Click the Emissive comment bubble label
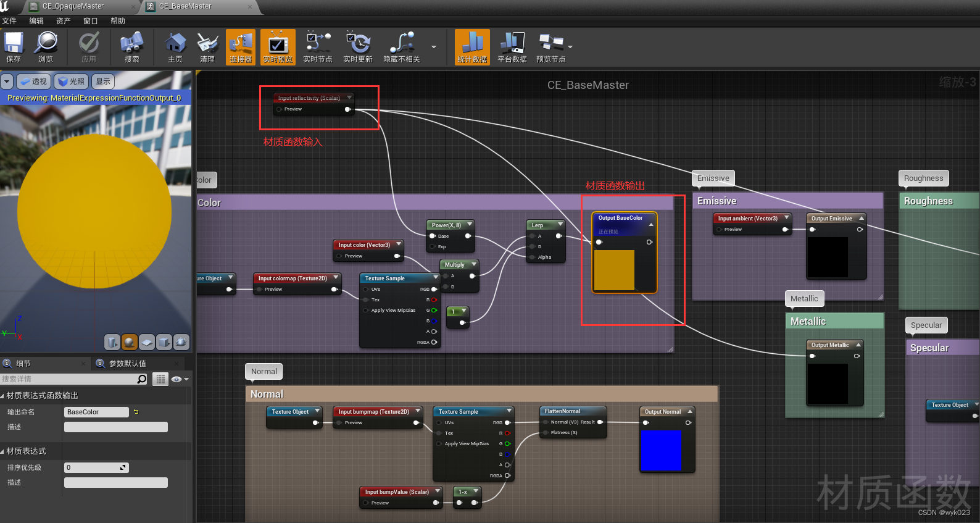 pos(713,178)
